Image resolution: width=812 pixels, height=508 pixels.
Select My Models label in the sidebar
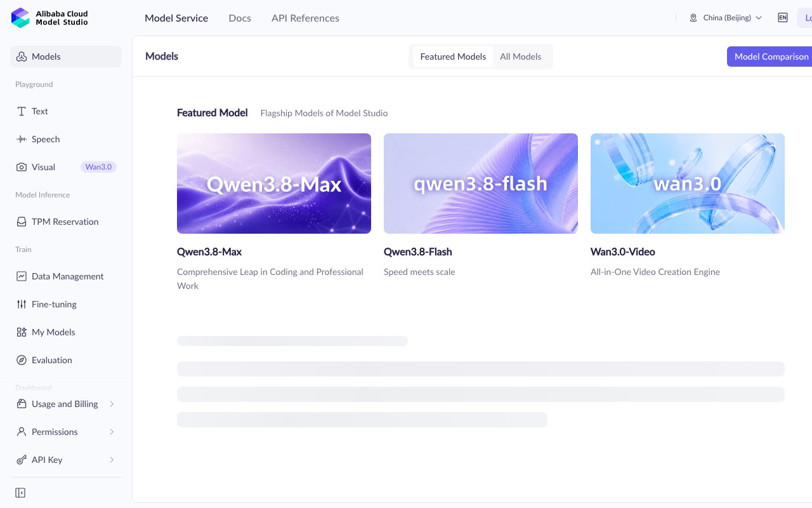pos(53,332)
